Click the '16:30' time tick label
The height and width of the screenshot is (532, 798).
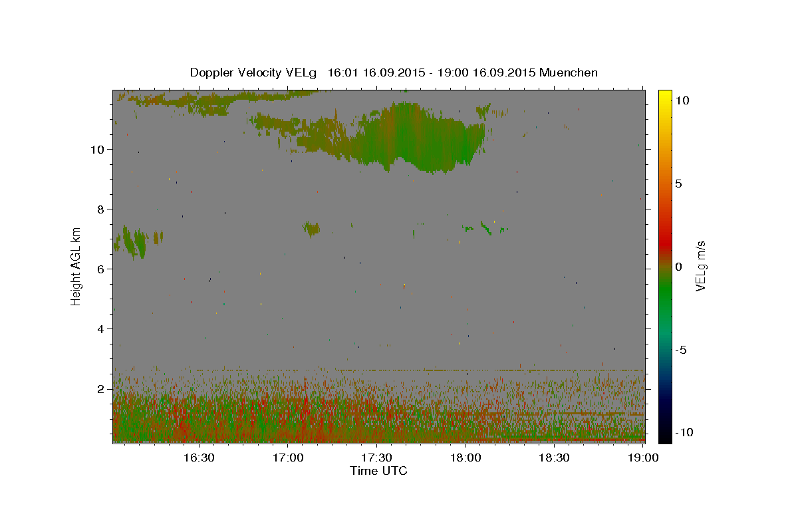tap(199, 458)
